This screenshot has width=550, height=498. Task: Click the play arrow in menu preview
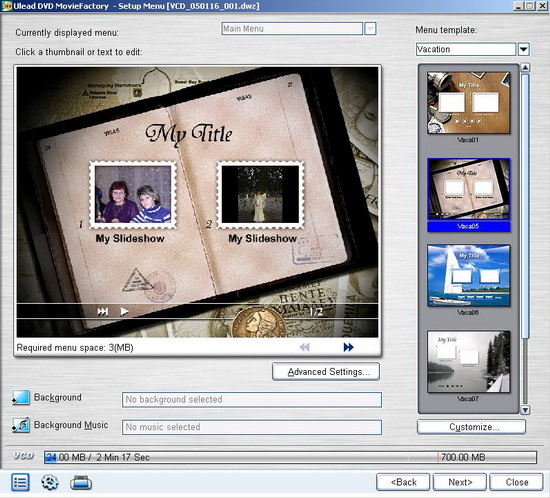[124, 311]
